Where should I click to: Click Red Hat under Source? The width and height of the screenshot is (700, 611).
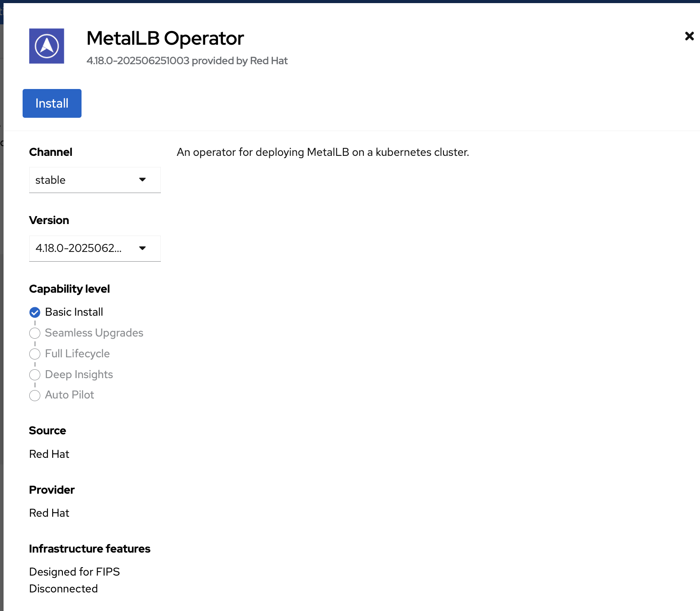[x=49, y=454]
